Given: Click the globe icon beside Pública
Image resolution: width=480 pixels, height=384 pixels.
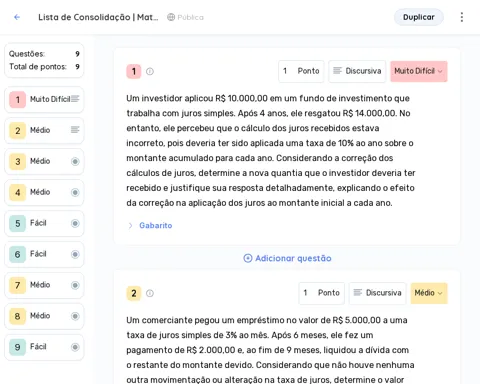Looking at the screenshot, I should 171,17.
